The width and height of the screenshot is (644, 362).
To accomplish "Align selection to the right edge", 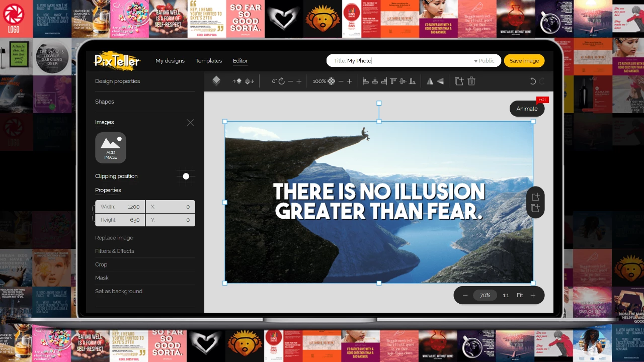I will [384, 81].
